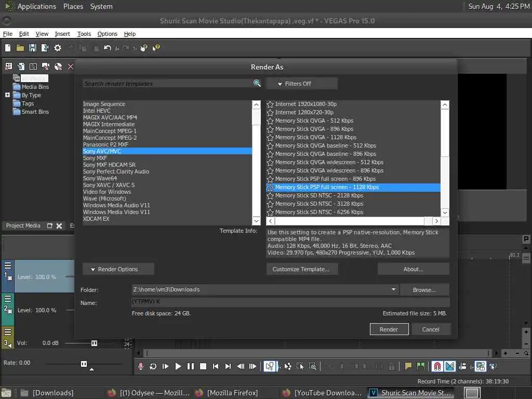The width and height of the screenshot is (532, 399).
Task: Open the File menu
Action: [7, 34]
